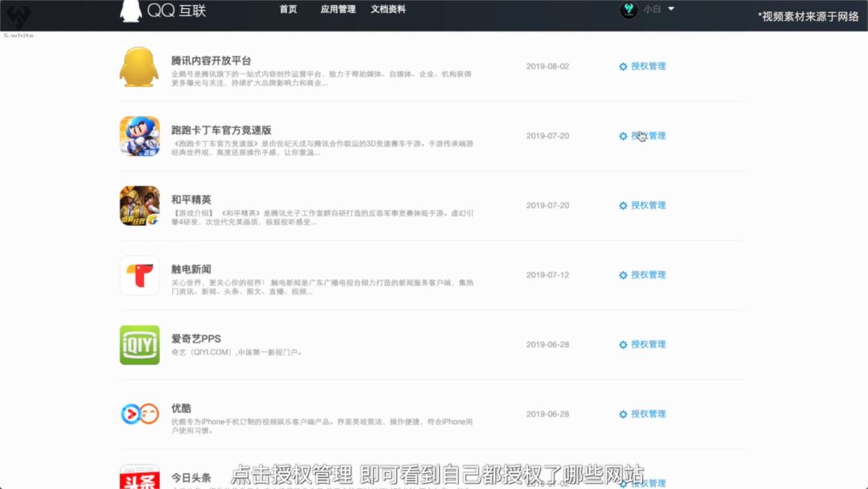
Task: Select the 腾讯内容开放平台 title
Action: [x=211, y=61]
